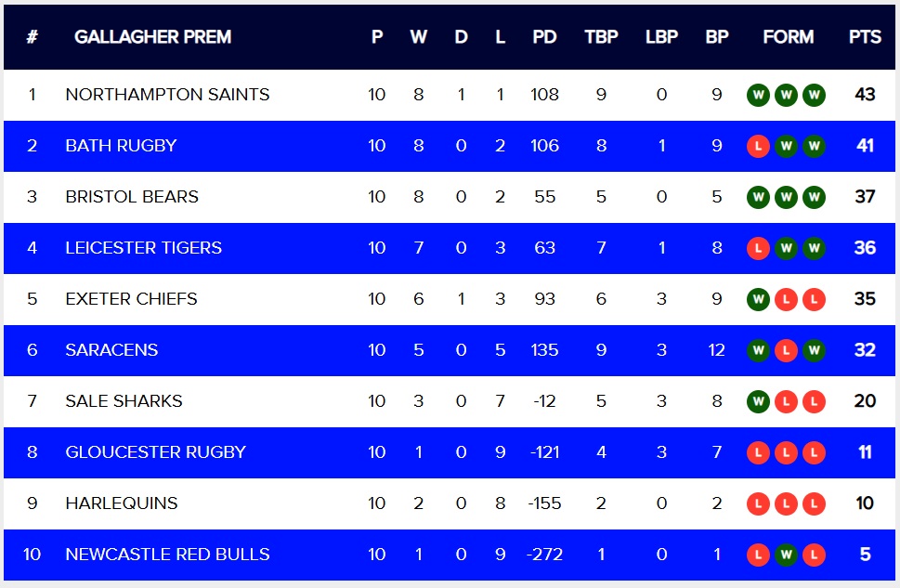Screen dimensions: 900x588
Task: Open the Bath Rugby team name
Action: (121, 146)
